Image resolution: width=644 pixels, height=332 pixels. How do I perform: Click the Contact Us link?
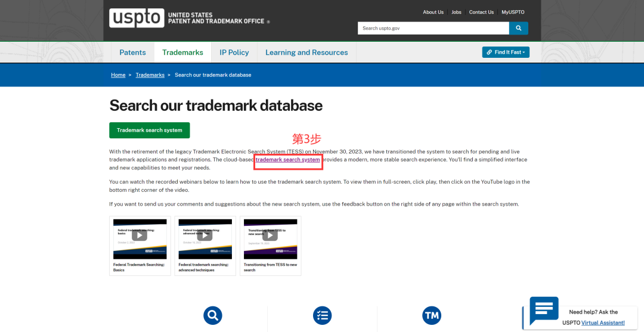(x=481, y=12)
